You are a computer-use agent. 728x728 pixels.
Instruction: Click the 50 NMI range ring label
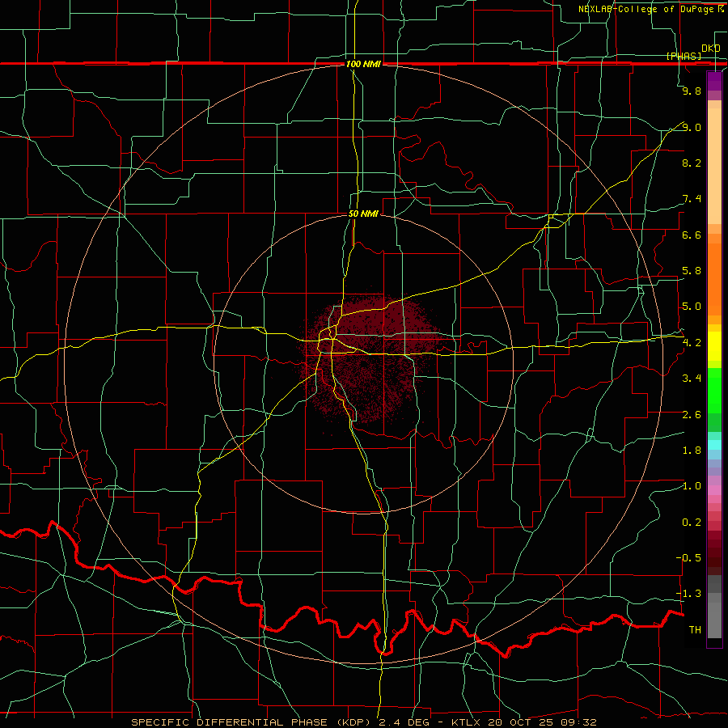[363, 214]
